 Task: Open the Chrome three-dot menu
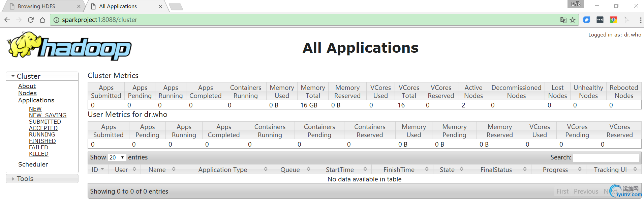click(x=640, y=20)
